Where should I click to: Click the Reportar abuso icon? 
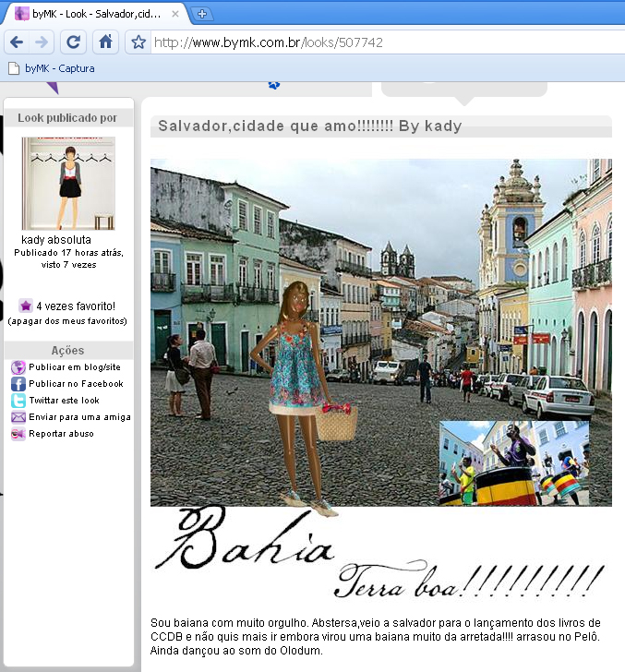pos(18,434)
